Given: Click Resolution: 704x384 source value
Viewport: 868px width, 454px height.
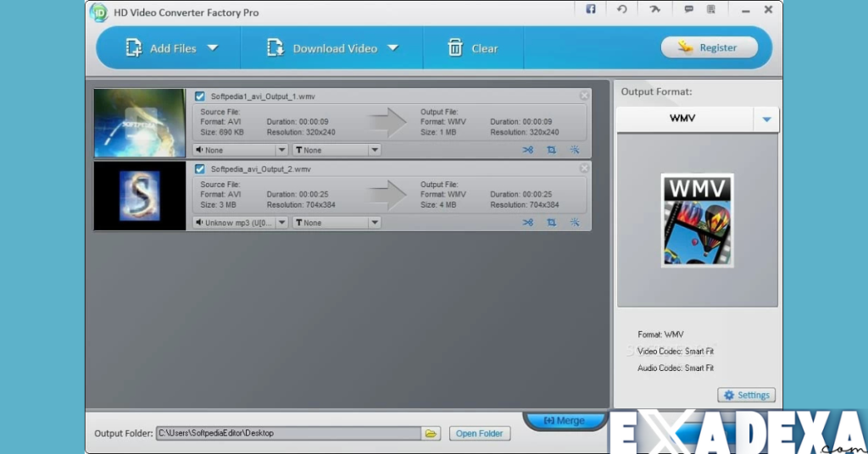Looking at the screenshot, I should pyautogui.click(x=301, y=205).
